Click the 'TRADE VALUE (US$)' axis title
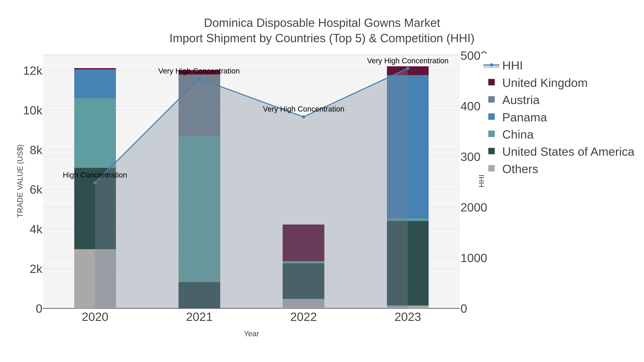 [20, 181]
